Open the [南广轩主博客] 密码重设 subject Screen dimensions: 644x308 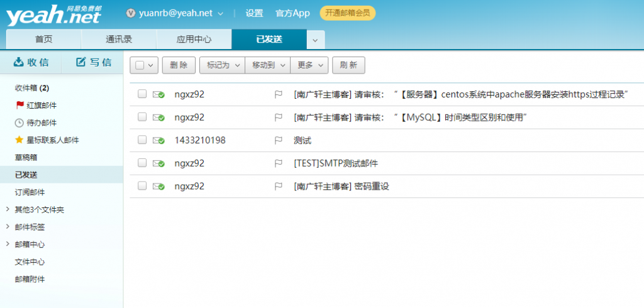(341, 187)
